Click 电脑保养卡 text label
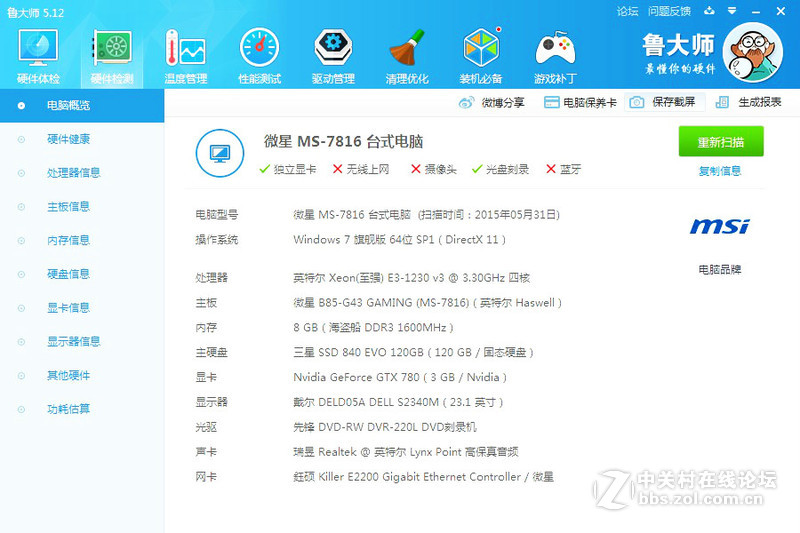The width and height of the screenshot is (800, 533). coord(590,103)
